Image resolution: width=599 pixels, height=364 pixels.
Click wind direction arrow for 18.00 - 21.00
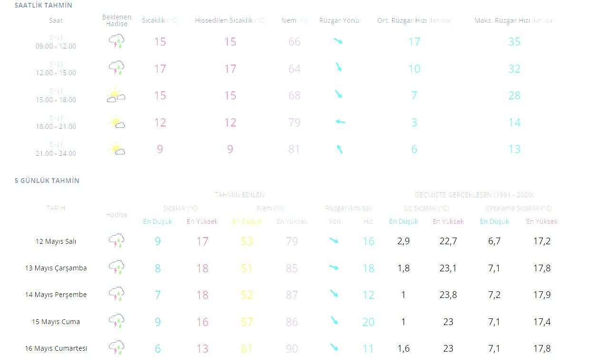coord(340,122)
